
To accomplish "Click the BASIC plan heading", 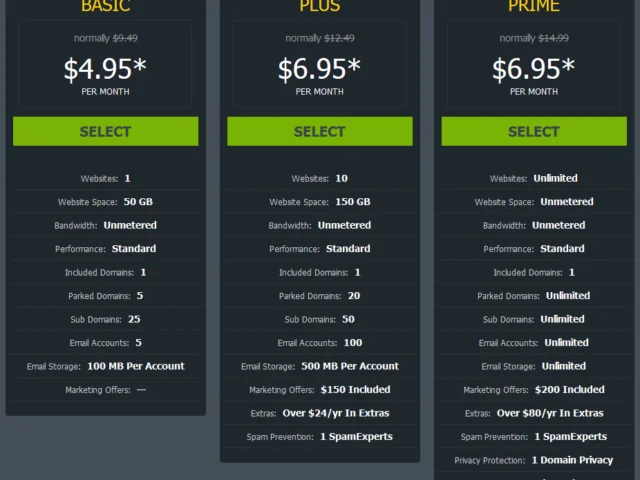I will coord(106,6).
